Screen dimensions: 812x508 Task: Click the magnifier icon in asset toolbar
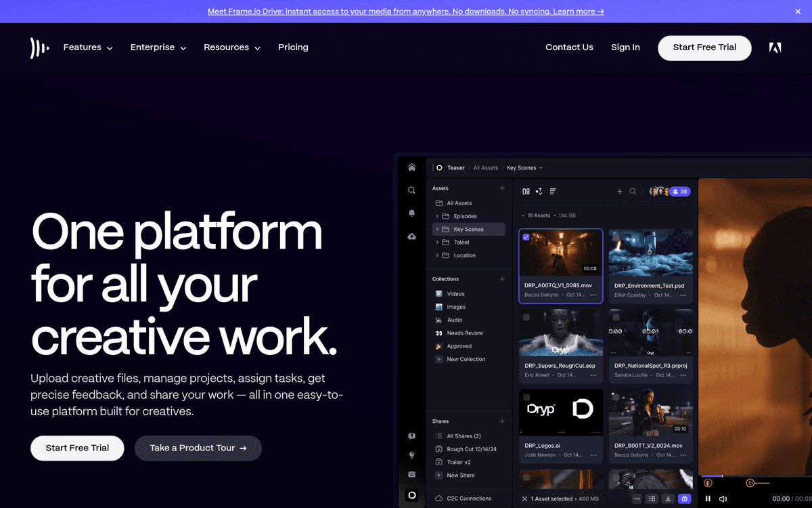(633, 192)
